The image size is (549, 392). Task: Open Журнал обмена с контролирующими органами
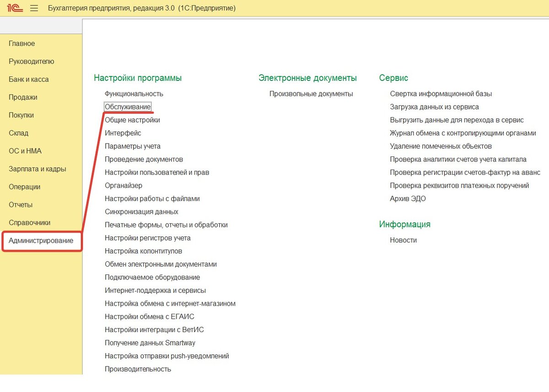(x=463, y=133)
